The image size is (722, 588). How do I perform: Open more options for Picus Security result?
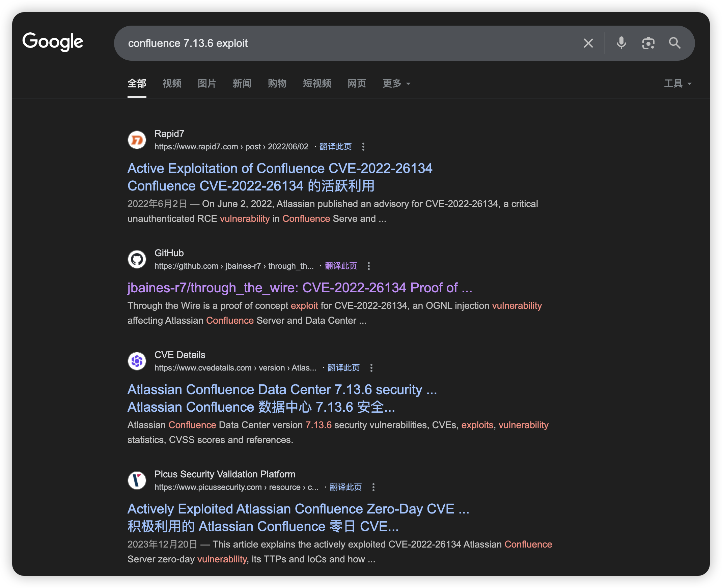pyautogui.click(x=373, y=487)
